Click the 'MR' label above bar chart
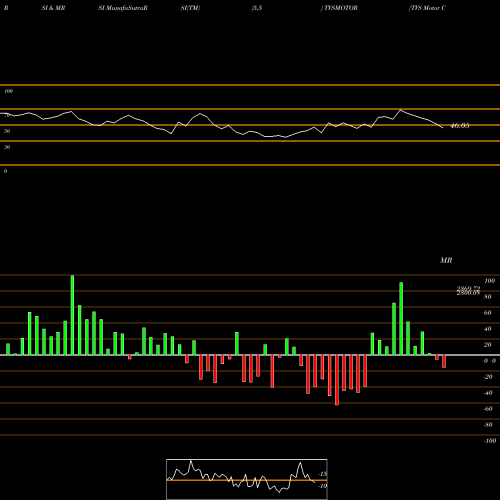The width and height of the screenshot is (500, 500). pyautogui.click(x=446, y=260)
